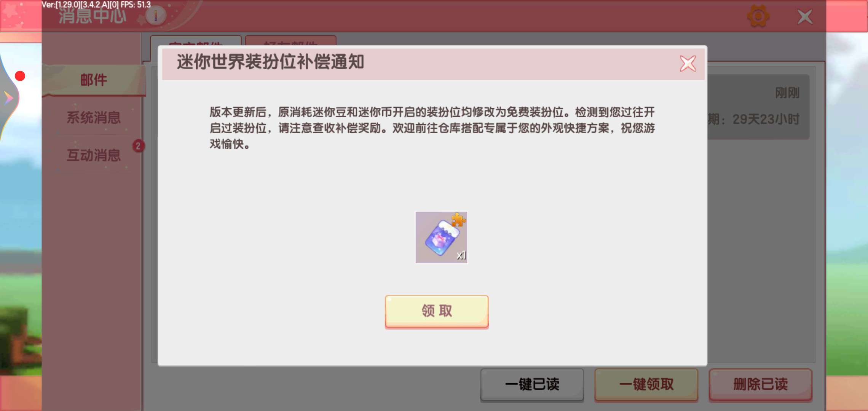Claim all rewards with 一键领取
This screenshot has width=868, height=411.
646,384
